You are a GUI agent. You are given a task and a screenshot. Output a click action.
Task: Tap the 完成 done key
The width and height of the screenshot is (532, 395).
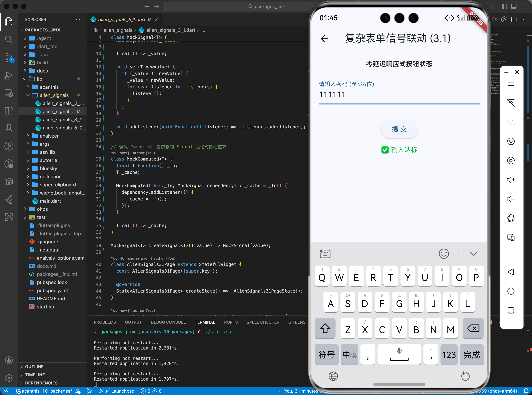[471, 355]
